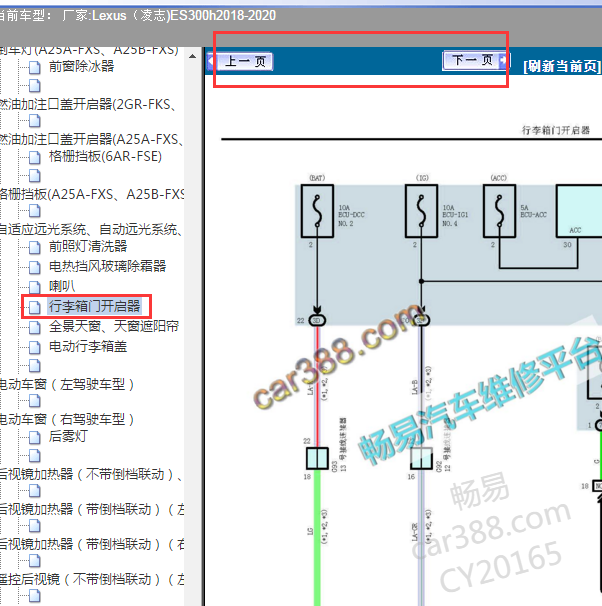Select 电动车窗（左驾驶车型）row

click(67, 385)
